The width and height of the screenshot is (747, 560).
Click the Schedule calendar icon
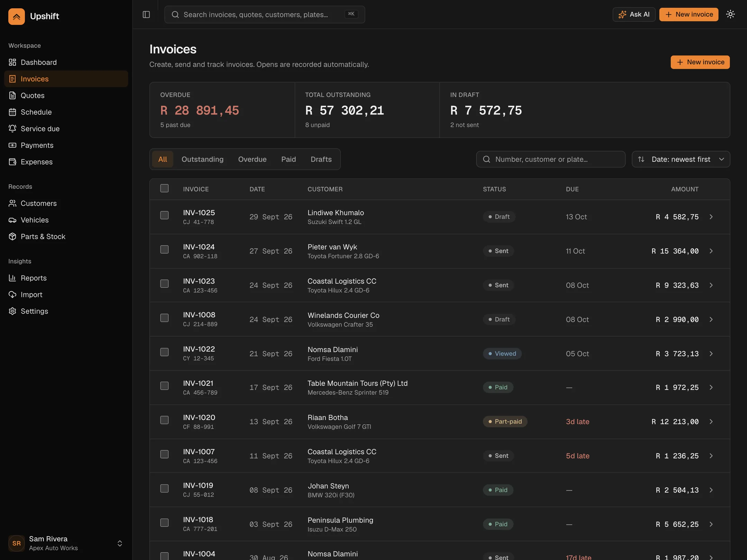pyautogui.click(x=12, y=112)
